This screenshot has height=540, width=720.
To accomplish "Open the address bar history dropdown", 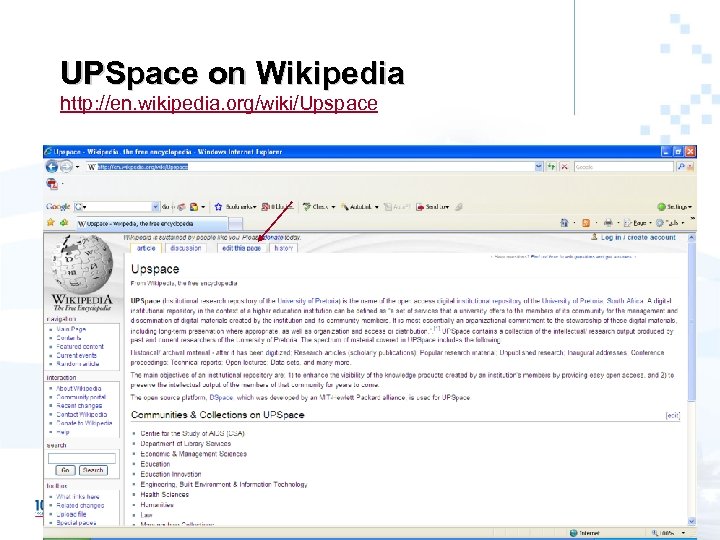I will point(539,167).
